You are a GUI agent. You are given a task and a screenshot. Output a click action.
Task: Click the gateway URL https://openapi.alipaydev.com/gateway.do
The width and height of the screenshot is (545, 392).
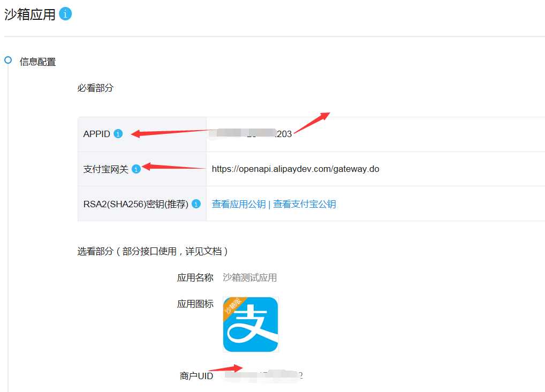(296, 169)
